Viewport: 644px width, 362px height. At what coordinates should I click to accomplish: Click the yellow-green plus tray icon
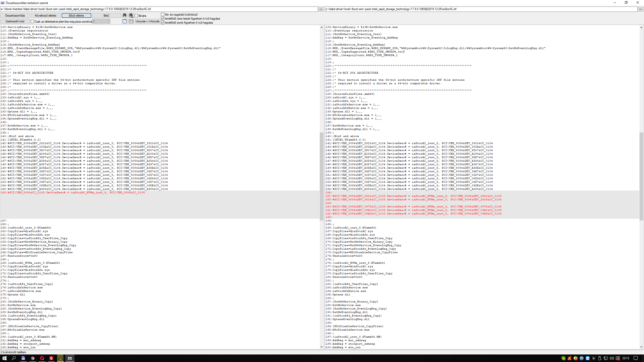576,358
